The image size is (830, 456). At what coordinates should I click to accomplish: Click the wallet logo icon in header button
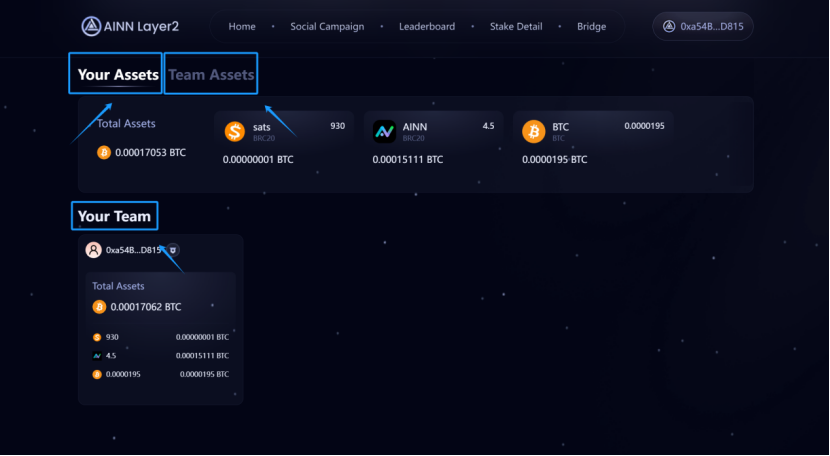669,26
